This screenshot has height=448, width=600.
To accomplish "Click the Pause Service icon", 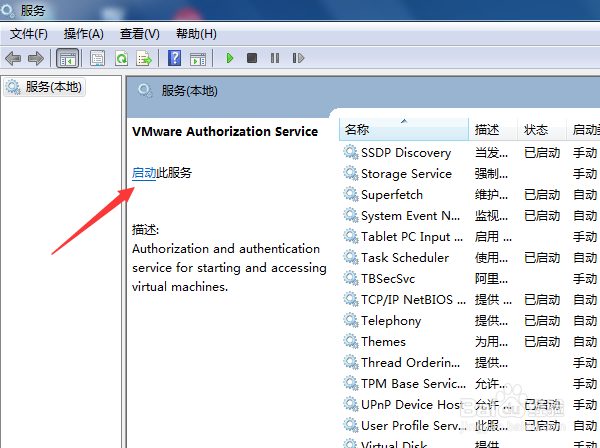I will (275, 58).
